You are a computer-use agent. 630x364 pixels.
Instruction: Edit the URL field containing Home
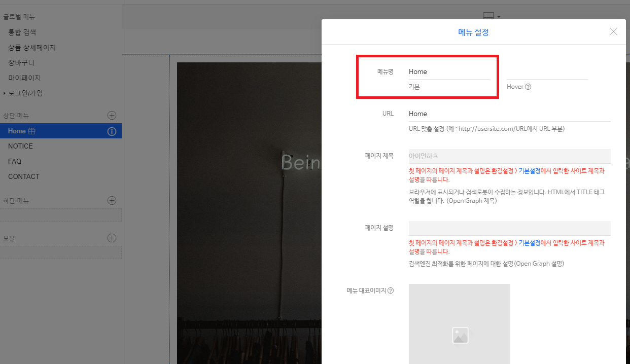coord(510,114)
